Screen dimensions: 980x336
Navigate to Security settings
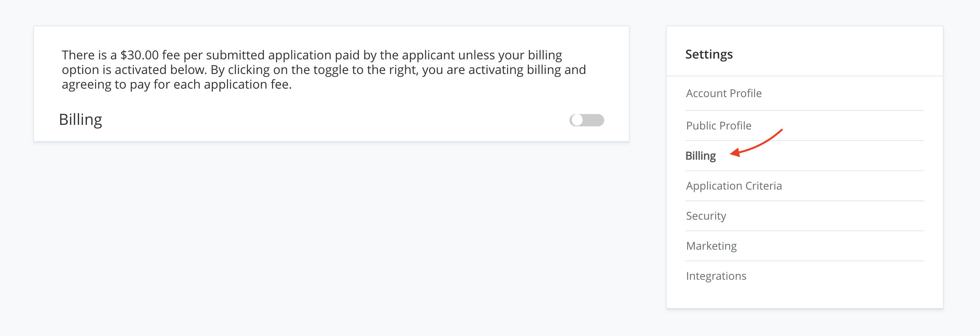click(x=706, y=216)
